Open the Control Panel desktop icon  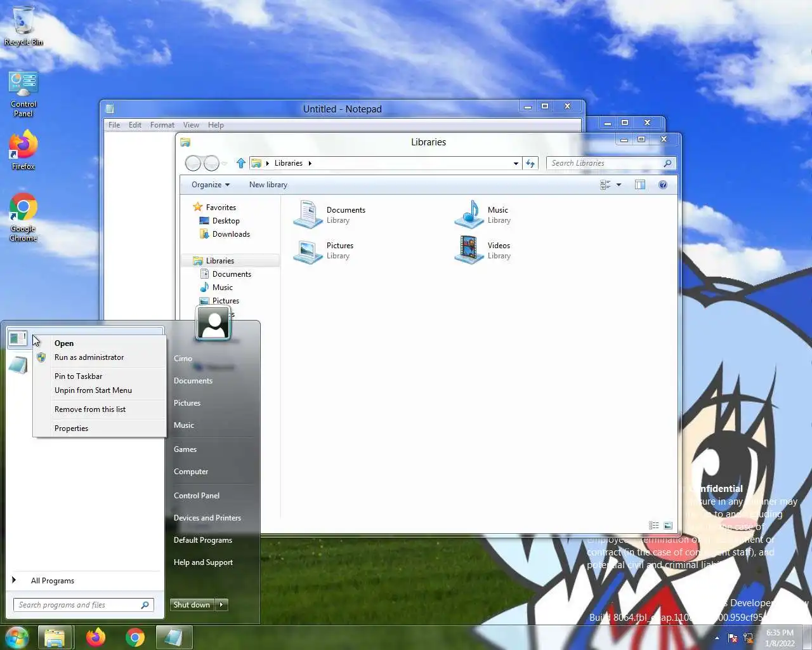point(23,94)
